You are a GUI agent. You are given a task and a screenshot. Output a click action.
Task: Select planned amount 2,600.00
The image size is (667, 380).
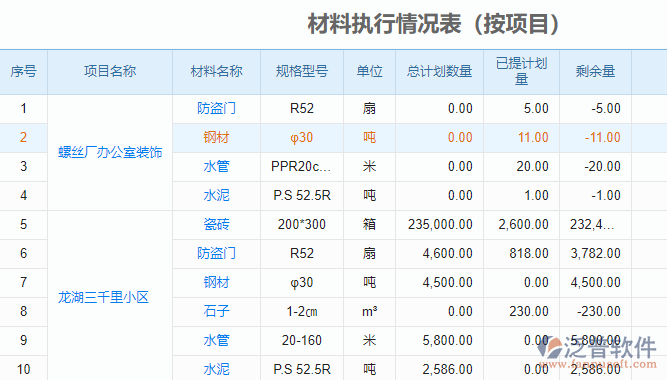click(524, 224)
